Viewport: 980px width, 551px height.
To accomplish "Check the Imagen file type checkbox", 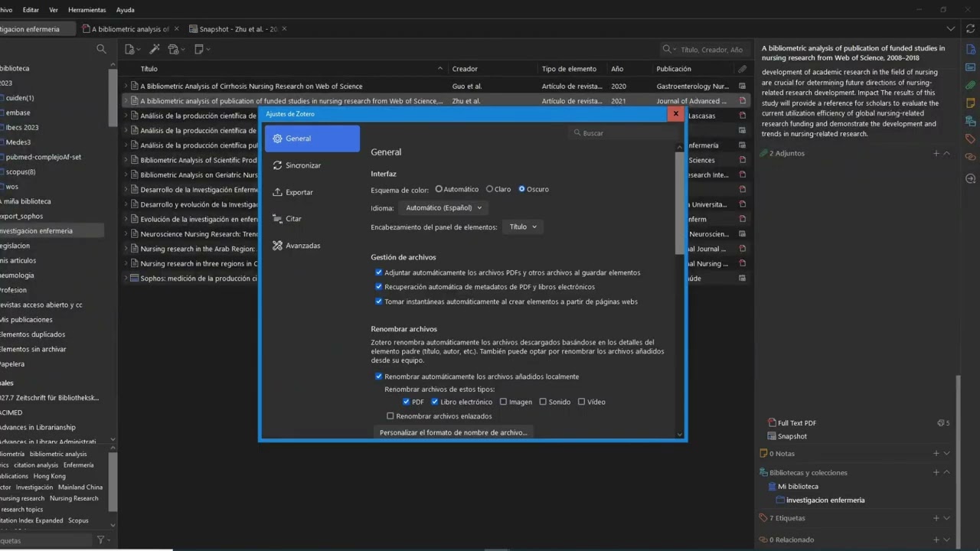I will coord(503,402).
